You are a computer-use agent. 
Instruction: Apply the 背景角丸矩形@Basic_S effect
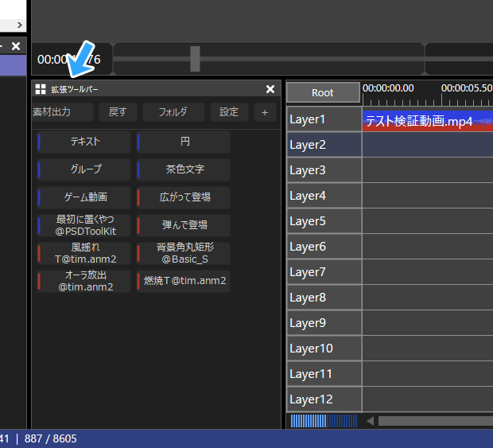pyautogui.click(x=184, y=253)
